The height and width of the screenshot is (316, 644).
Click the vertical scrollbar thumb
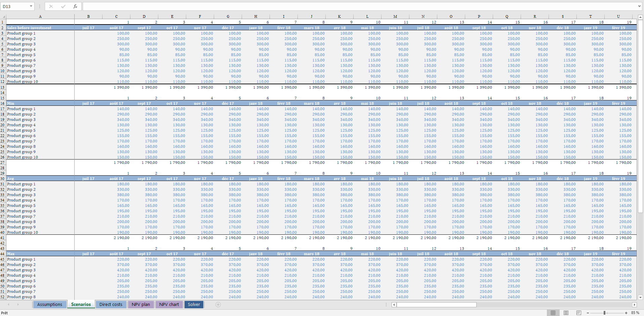click(640, 116)
